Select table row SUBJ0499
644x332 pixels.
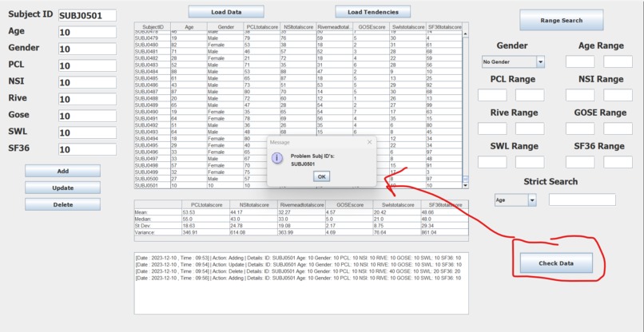(298, 172)
